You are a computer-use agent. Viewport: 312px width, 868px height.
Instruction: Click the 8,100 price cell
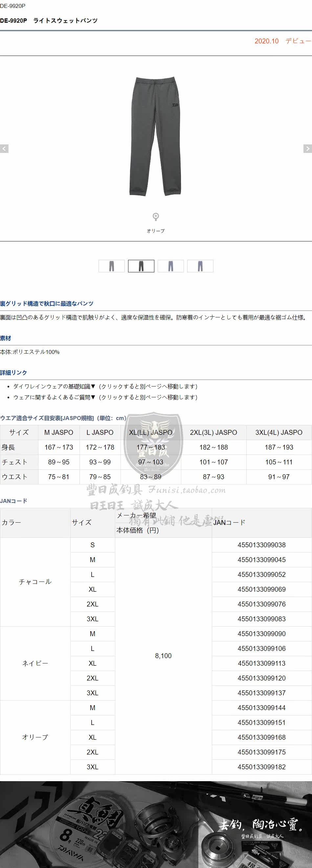tap(163, 656)
